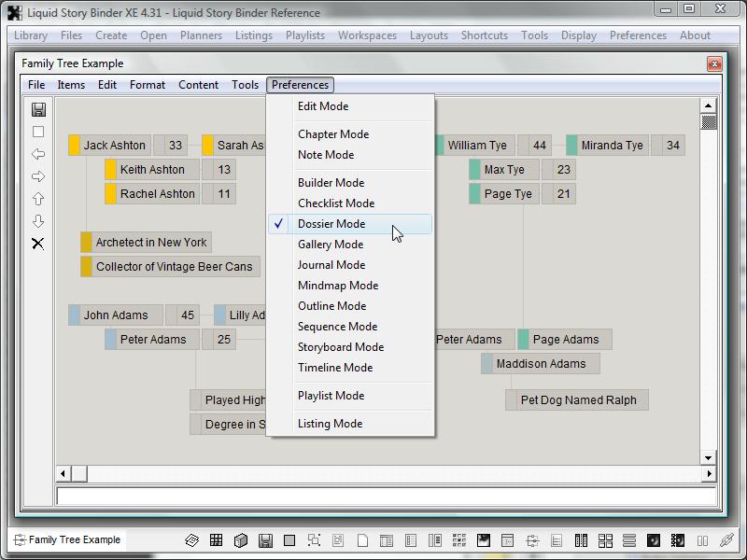Move item down with the down arrow icon

click(38, 221)
